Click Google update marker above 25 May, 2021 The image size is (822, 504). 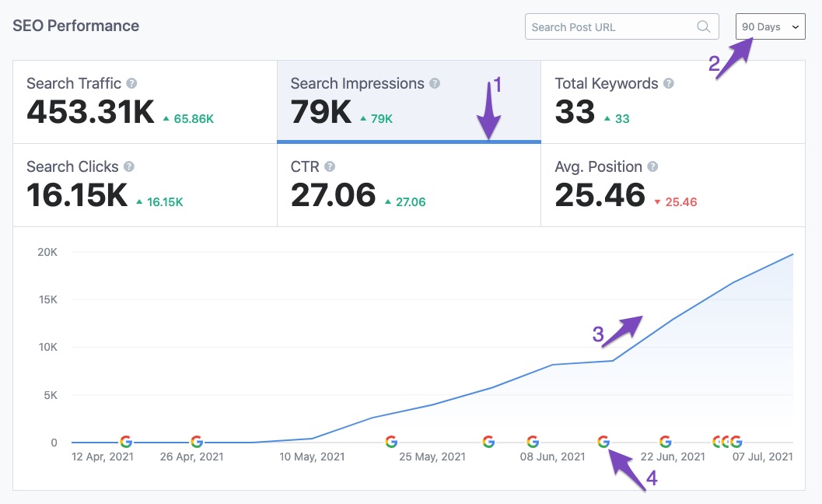pyautogui.click(x=391, y=442)
